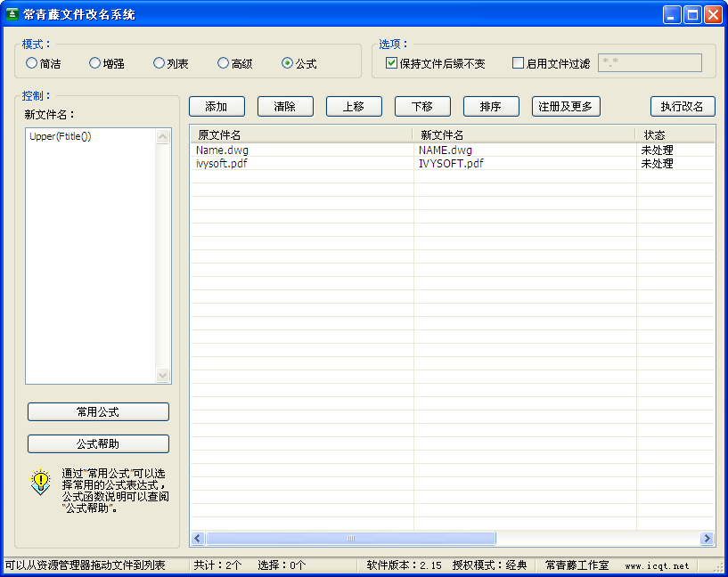Click 选择：0个 status text
This screenshot has width=728, height=577.
click(282, 565)
